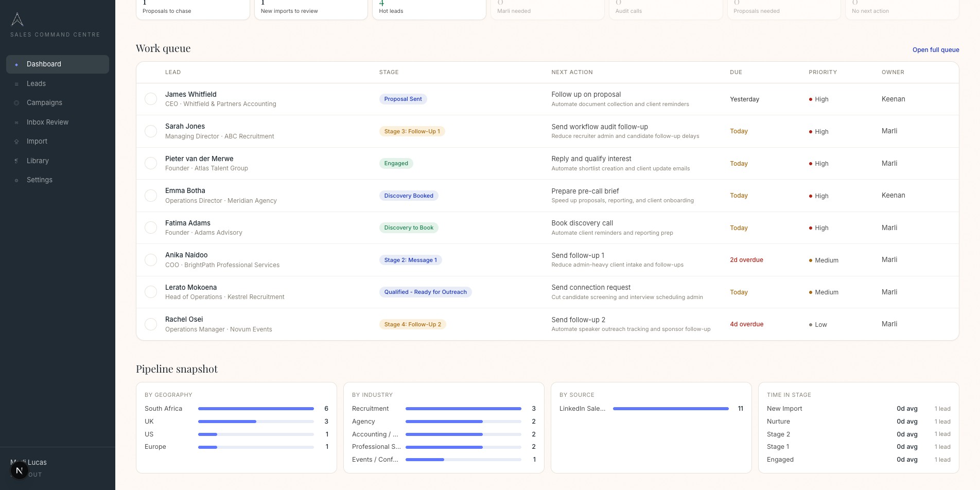The height and width of the screenshot is (490, 980).
Task: Click 'New Import' in Time in Stage
Action: point(784,409)
